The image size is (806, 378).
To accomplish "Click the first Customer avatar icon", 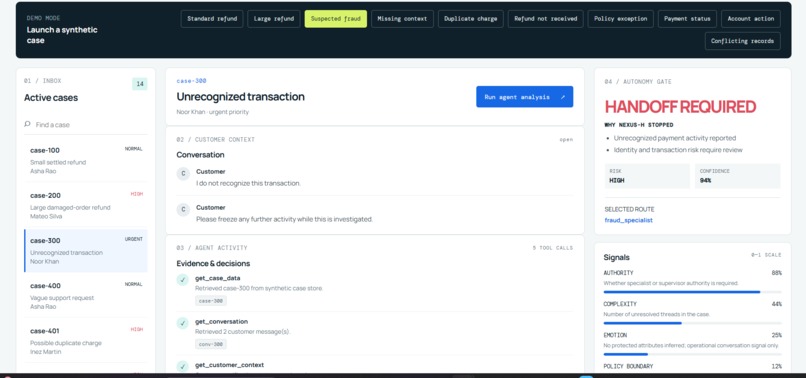I will 183,174.
